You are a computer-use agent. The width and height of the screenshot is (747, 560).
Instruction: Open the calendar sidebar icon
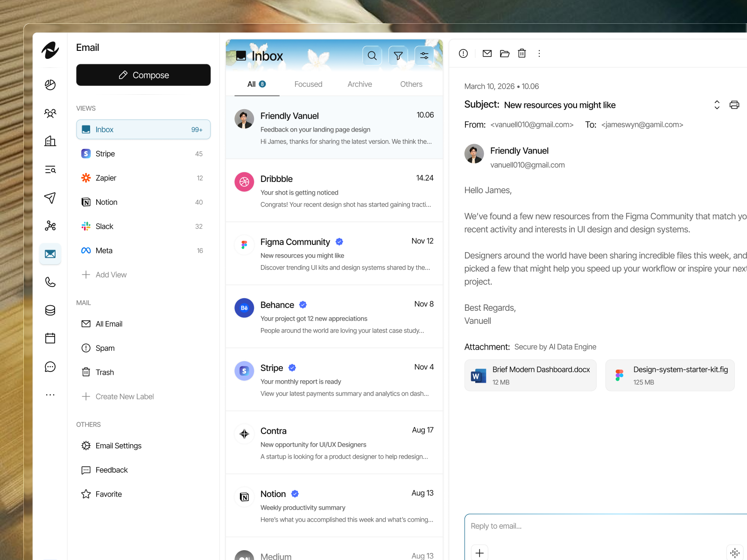click(x=50, y=338)
